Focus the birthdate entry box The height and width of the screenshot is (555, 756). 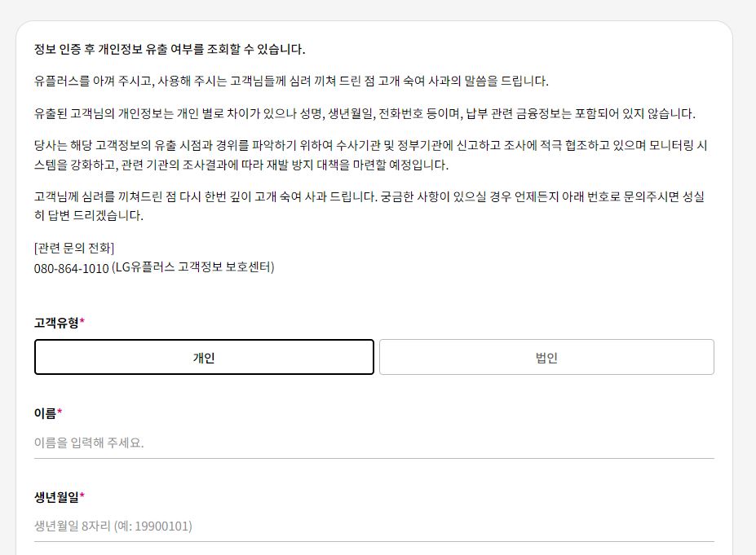point(374,526)
